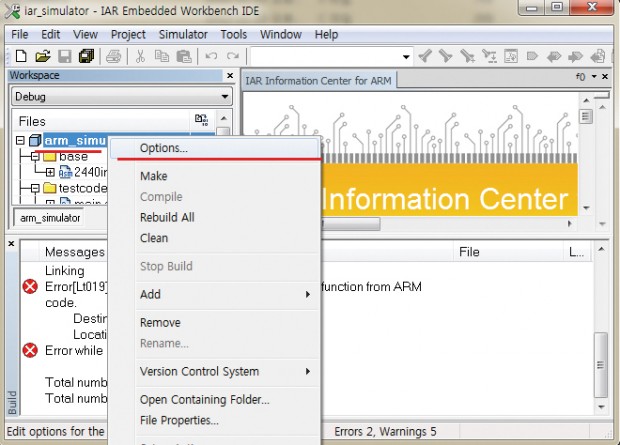The image size is (620, 445).
Task: Click the Undo arrow icon
Action: coord(211,56)
